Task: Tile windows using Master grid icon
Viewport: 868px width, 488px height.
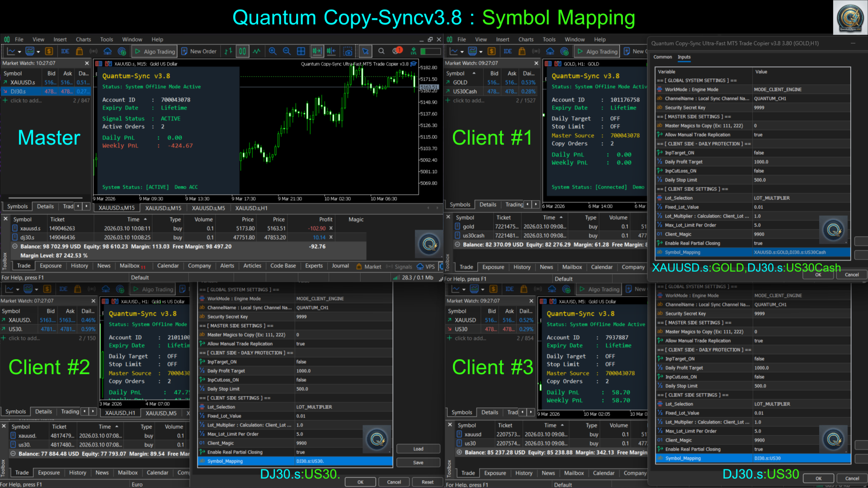Action: pos(301,52)
